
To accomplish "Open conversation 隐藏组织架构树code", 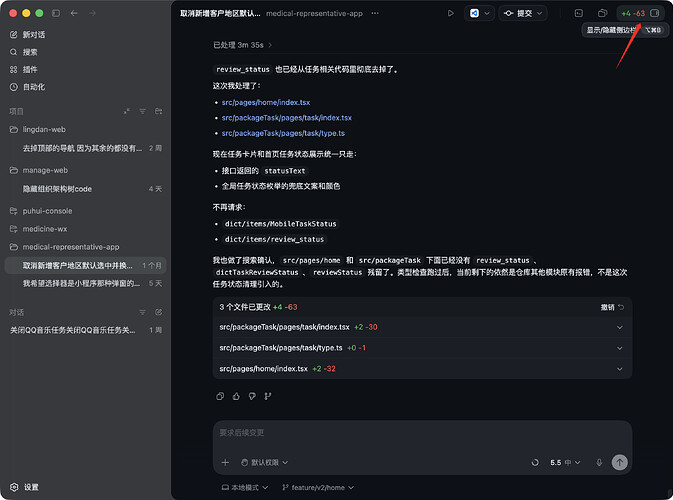I will coord(86,189).
